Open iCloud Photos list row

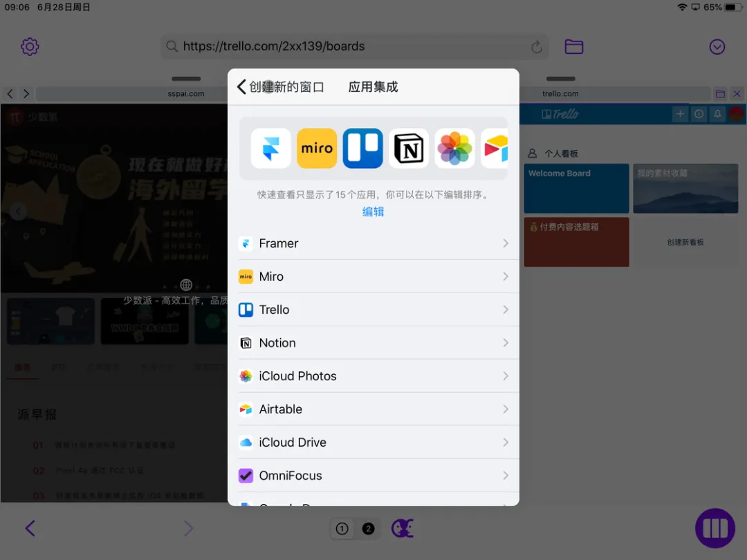point(373,376)
